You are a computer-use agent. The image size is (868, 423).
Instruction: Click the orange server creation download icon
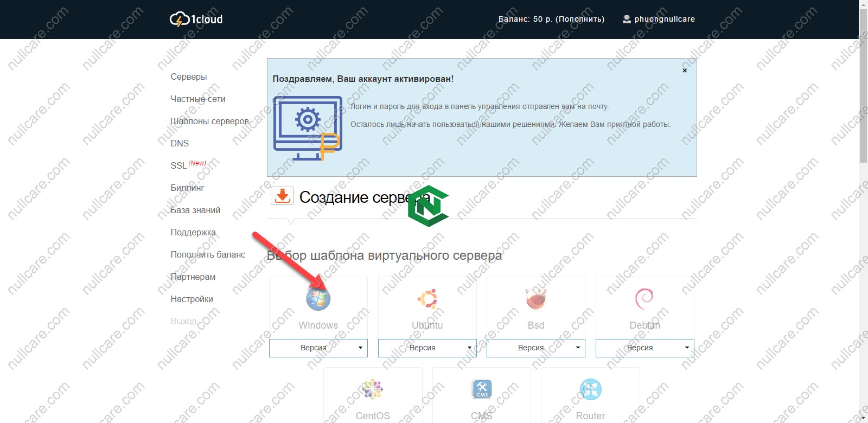(x=282, y=196)
